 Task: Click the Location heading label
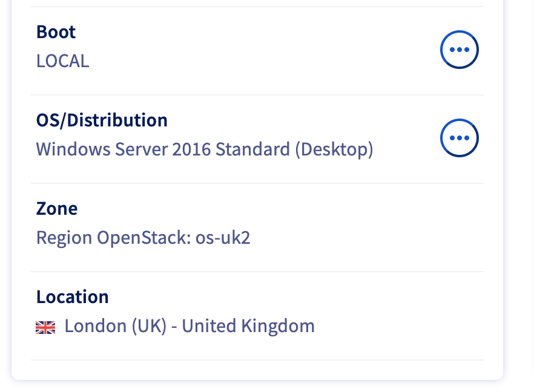(x=73, y=297)
